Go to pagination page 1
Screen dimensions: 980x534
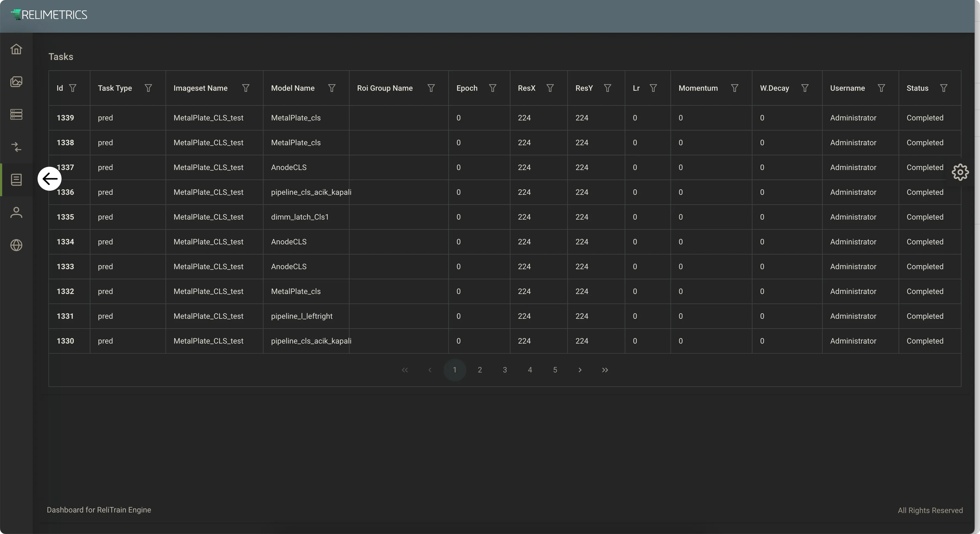[x=455, y=370]
